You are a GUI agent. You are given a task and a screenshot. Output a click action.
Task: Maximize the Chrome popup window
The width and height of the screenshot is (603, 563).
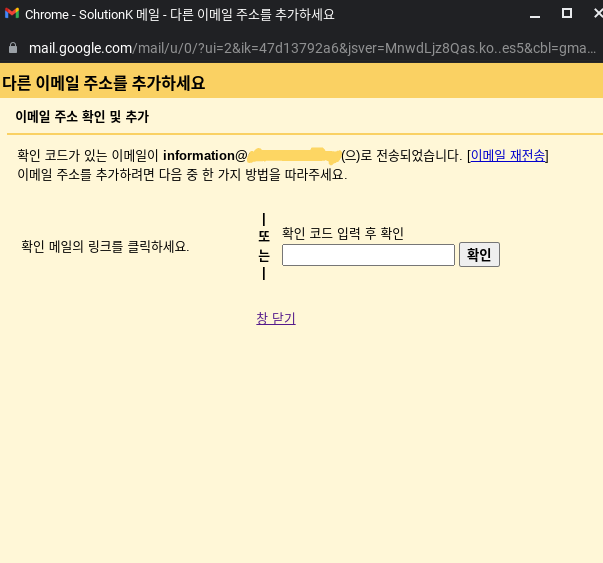567,13
